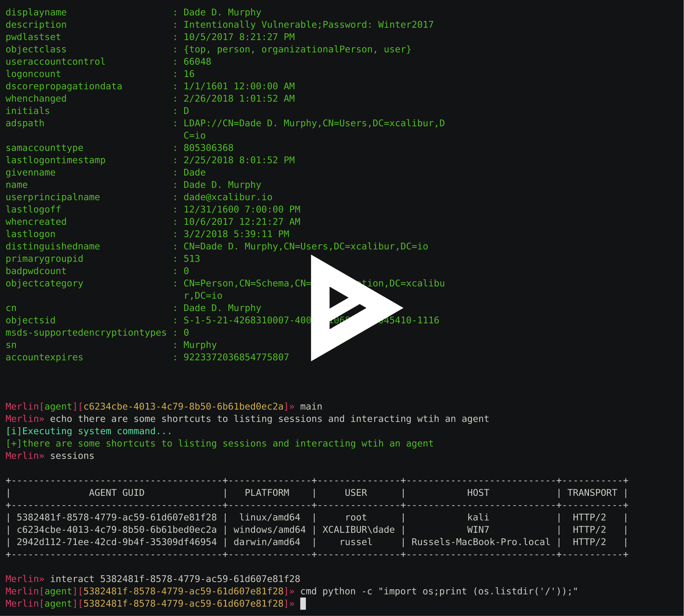Image resolution: width=684 pixels, height=616 pixels.
Task: Click the primarygroupid value '513'
Action: click(192, 259)
